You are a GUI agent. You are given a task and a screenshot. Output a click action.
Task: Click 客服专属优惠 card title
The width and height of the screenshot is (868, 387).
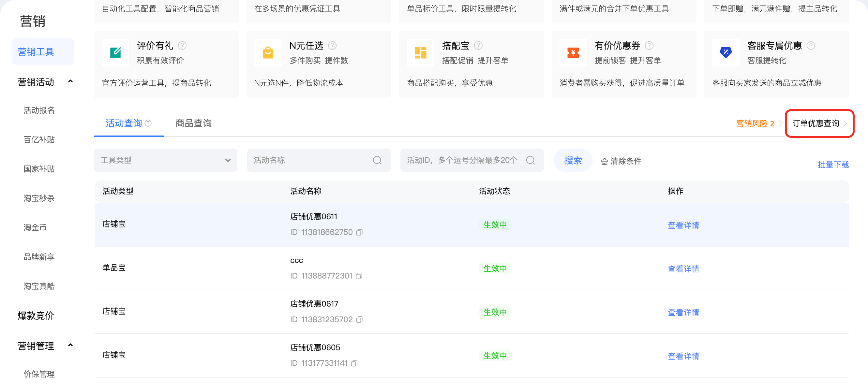pyautogui.click(x=774, y=45)
